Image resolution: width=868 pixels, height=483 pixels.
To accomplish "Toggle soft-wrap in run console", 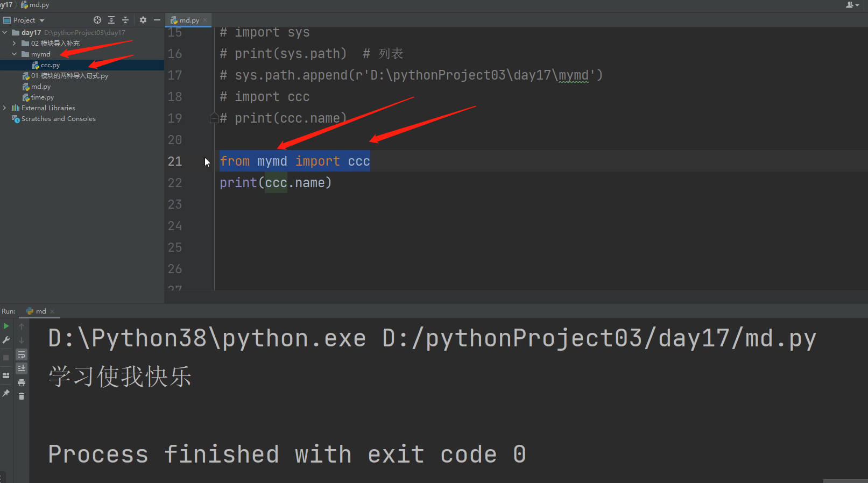I will point(22,355).
